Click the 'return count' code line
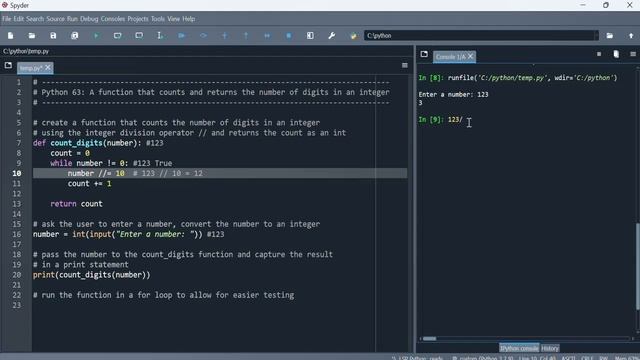This screenshot has height=360, width=640. click(x=76, y=204)
